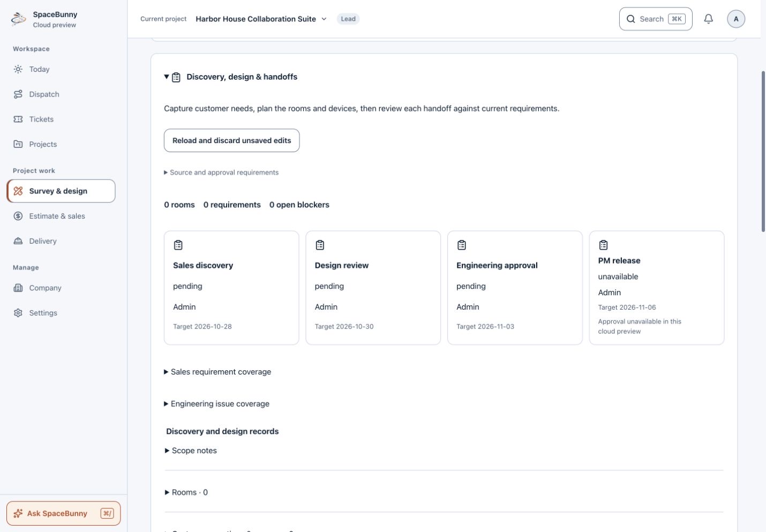This screenshot has width=766, height=532.
Task: Open the Search box
Action: click(656, 19)
